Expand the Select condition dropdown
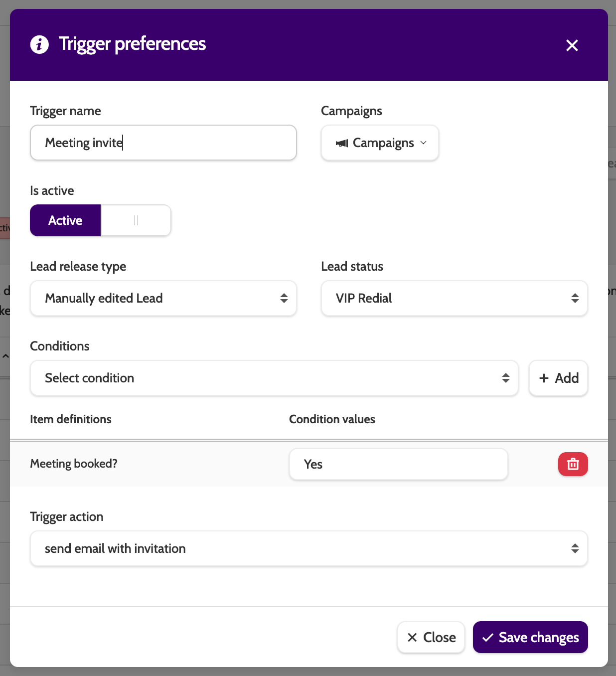The width and height of the screenshot is (616, 676). click(x=274, y=378)
